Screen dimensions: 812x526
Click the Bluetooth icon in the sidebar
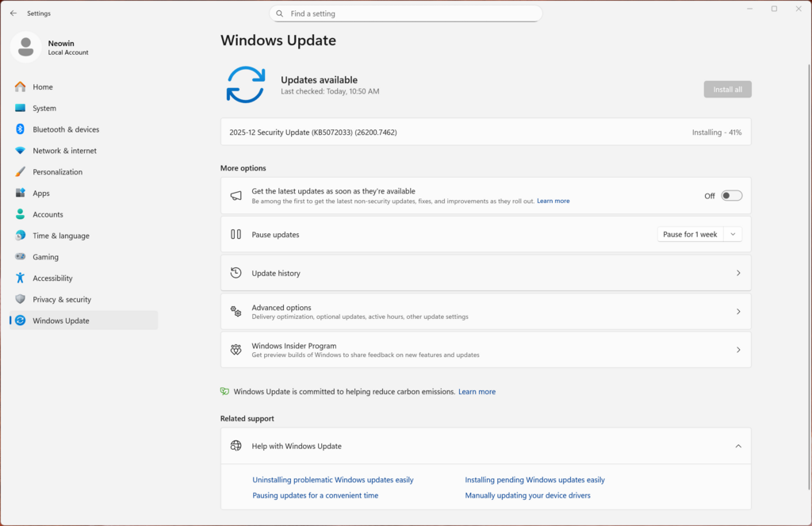(x=20, y=129)
